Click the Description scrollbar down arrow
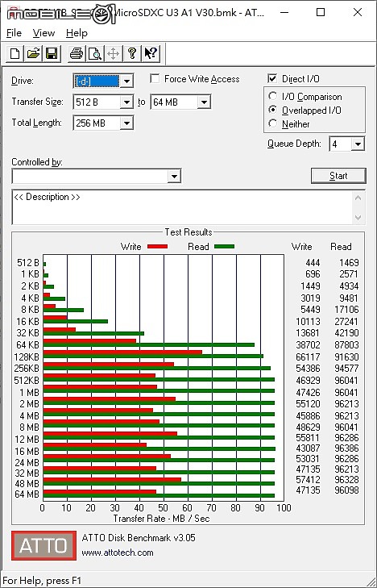 (358, 218)
